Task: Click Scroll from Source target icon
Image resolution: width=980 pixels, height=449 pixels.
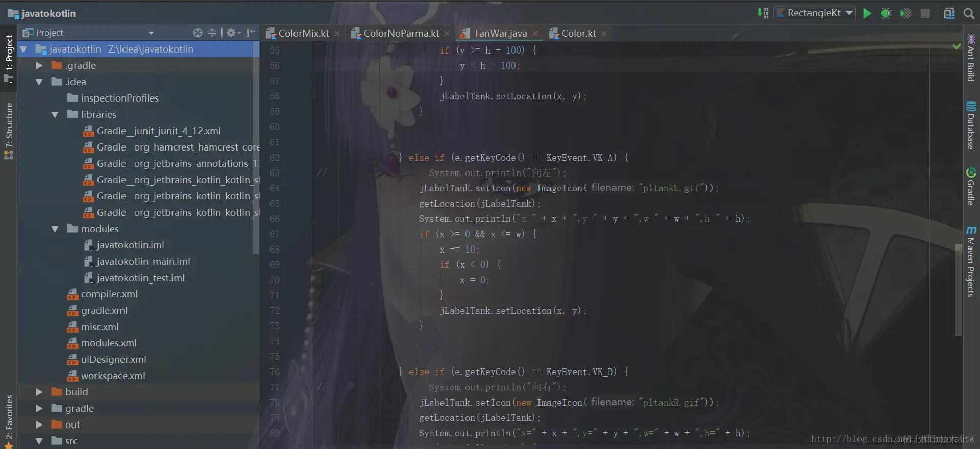Action: [x=198, y=33]
